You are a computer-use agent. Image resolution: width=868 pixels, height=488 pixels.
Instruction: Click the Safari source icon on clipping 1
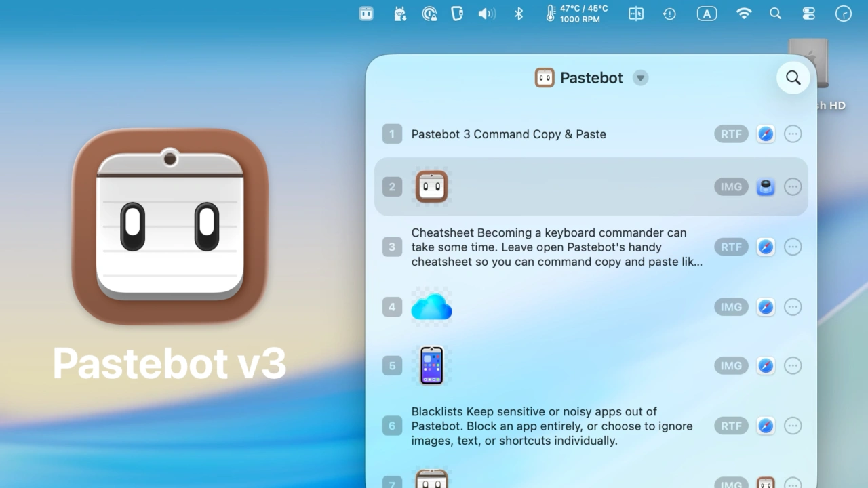766,134
